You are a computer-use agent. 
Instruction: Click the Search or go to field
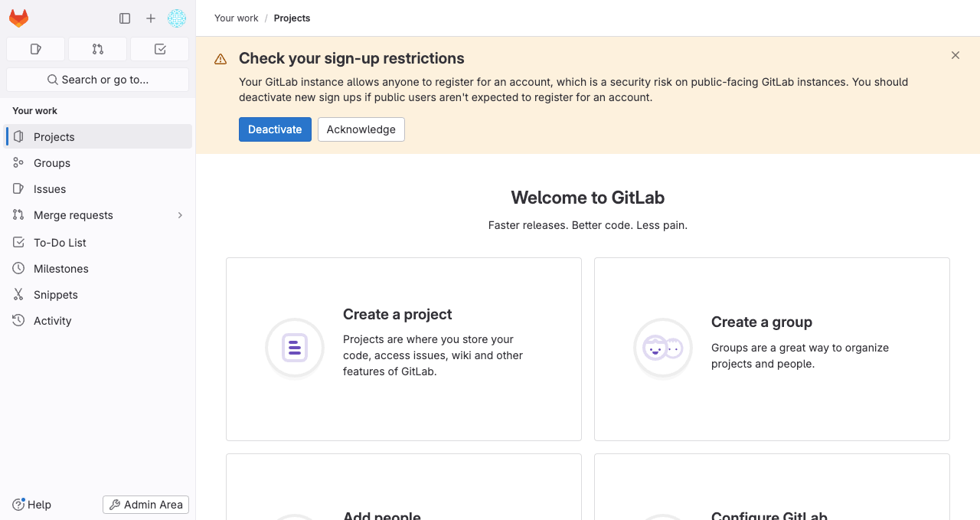(97, 80)
